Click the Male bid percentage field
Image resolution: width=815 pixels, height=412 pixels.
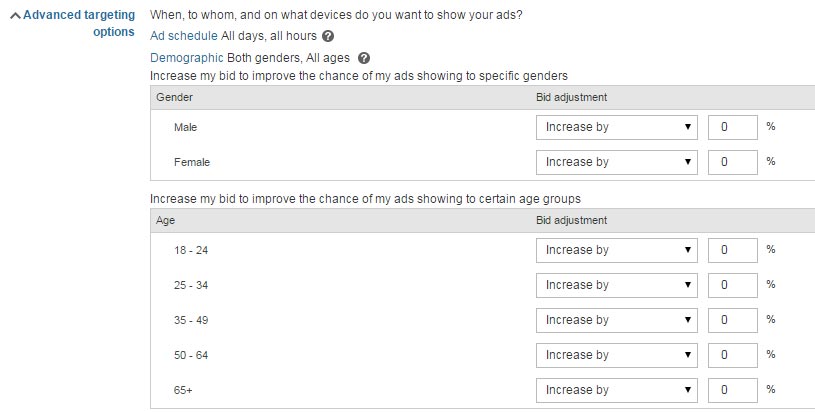732,127
